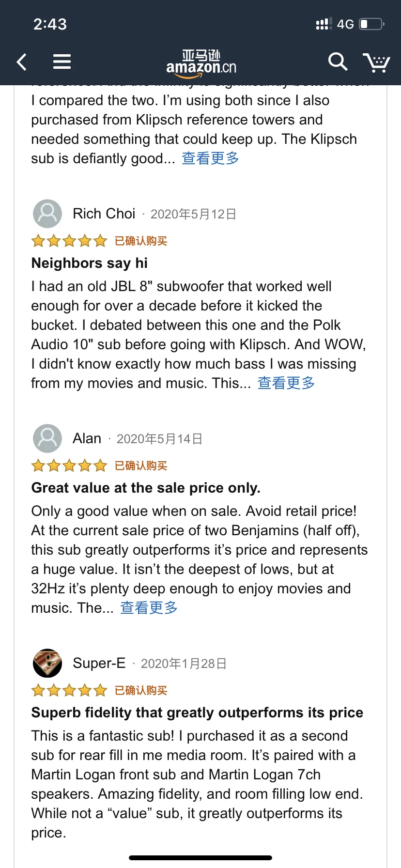
Task: Open Super-E's reviewer name link
Action: coord(99,663)
